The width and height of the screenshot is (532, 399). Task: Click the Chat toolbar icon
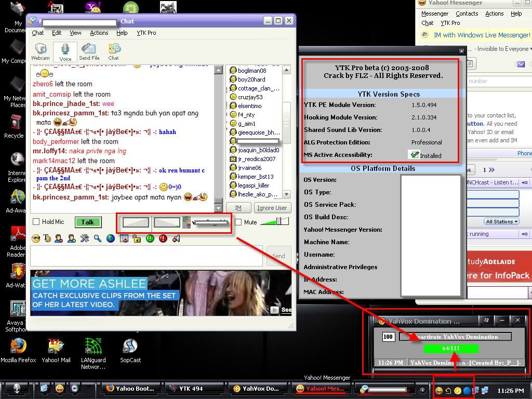pyautogui.click(x=114, y=52)
